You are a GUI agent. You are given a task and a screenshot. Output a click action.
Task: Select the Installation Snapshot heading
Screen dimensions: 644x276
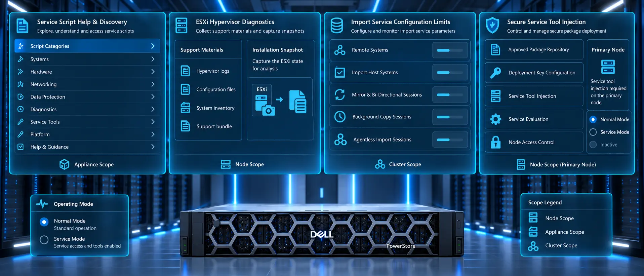pos(278,50)
